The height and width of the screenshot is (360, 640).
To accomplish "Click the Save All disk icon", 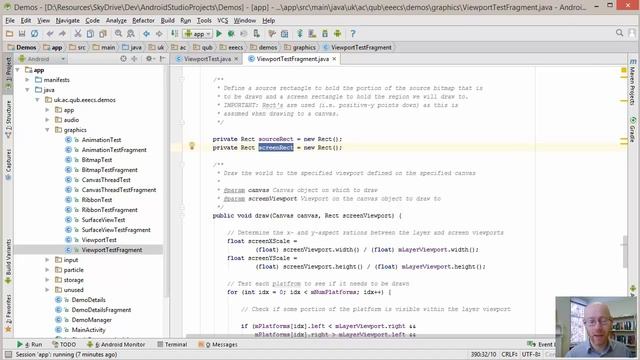I will pyautogui.click(x=22, y=34).
